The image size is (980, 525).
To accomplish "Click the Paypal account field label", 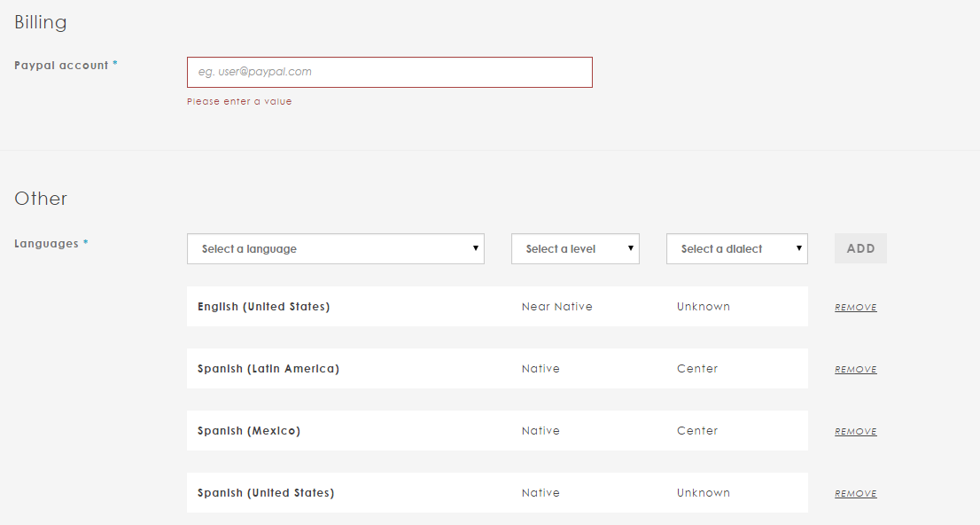I will (x=61, y=66).
